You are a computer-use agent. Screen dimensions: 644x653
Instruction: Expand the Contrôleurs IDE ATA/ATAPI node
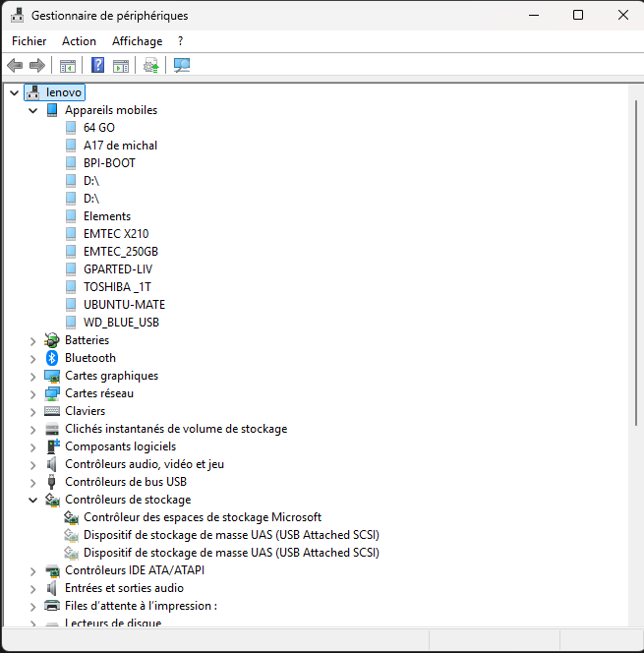[33, 571]
